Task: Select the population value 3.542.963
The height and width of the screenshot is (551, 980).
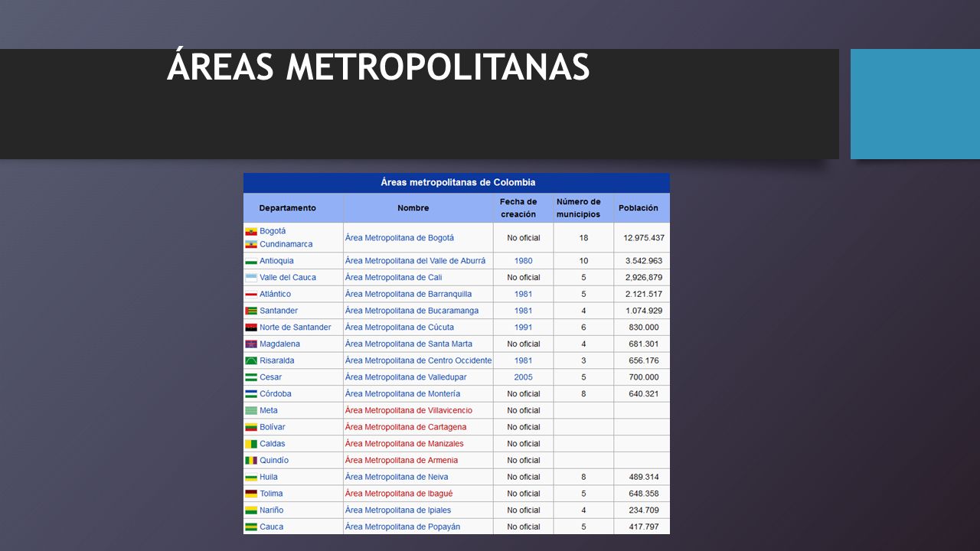Action: pyautogui.click(x=644, y=261)
